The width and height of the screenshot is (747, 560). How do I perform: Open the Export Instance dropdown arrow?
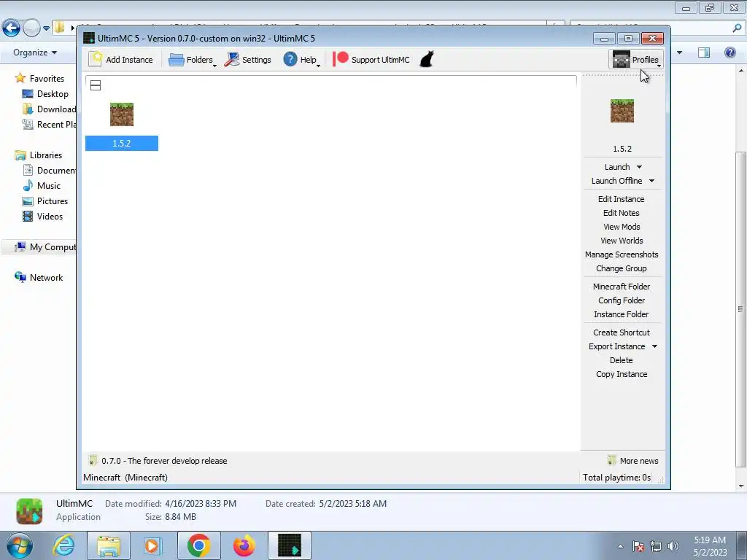[654, 346]
